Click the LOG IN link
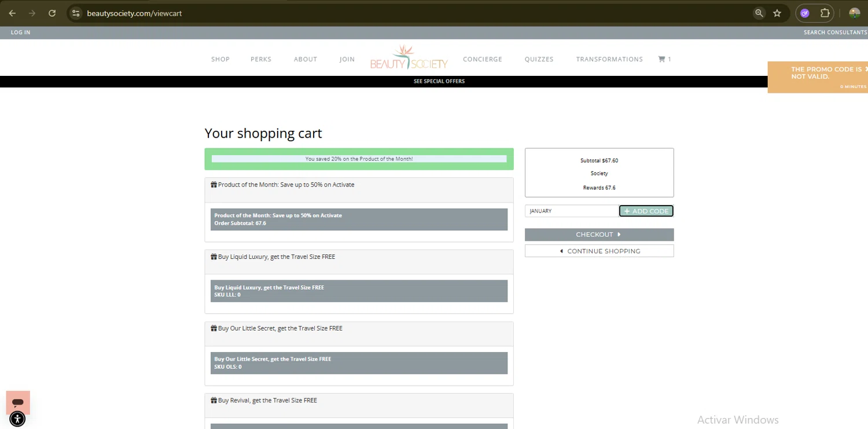Image resolution: width=868 pixels, height=429 pixels. pos(20,32)
